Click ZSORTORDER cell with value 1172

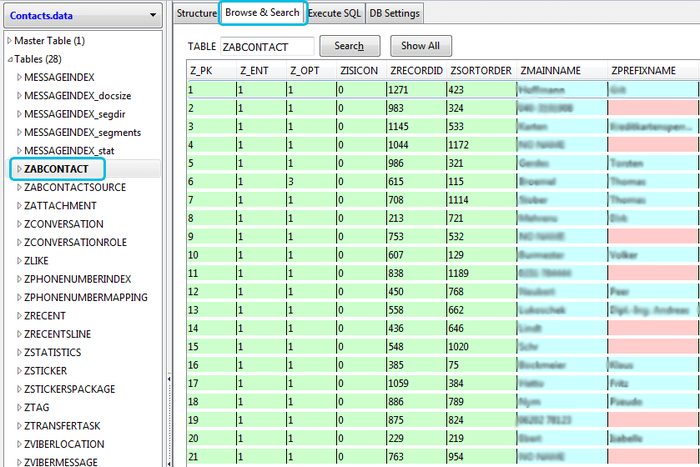pos(482,145)
